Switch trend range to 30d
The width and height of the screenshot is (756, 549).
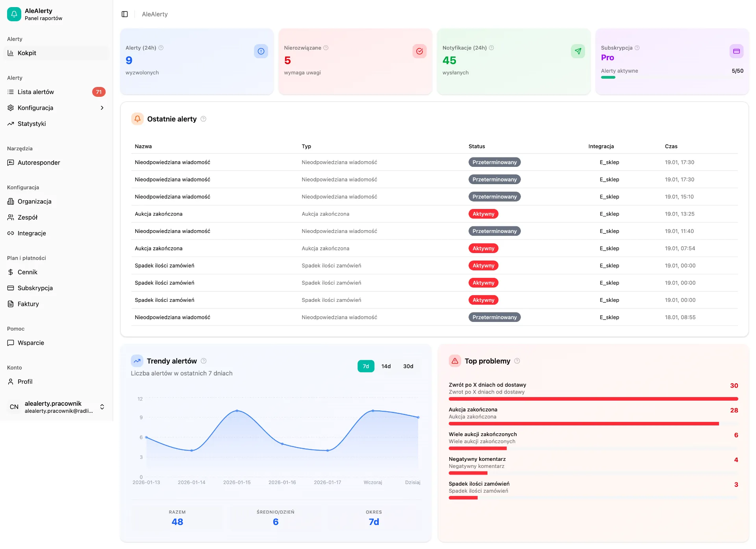[408, 366]
